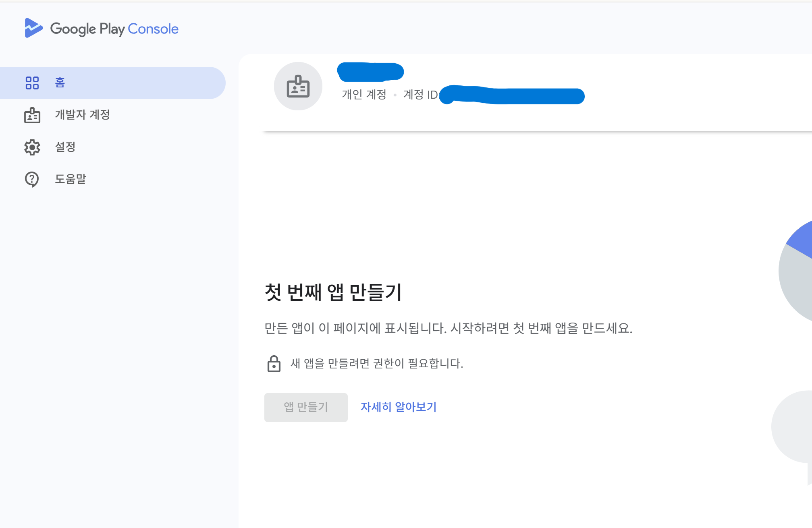Click the Home grid icon in sidebar
812x528 pixels.
32,83
